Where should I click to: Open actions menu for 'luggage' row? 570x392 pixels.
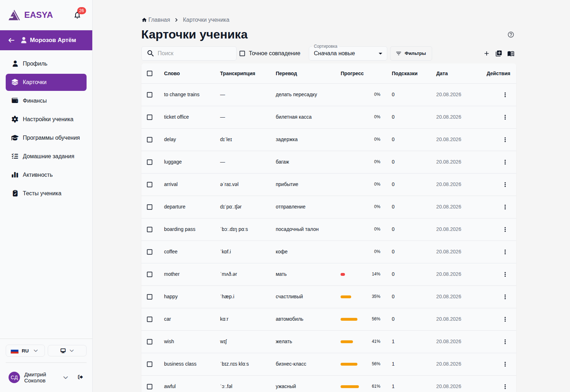505,162
